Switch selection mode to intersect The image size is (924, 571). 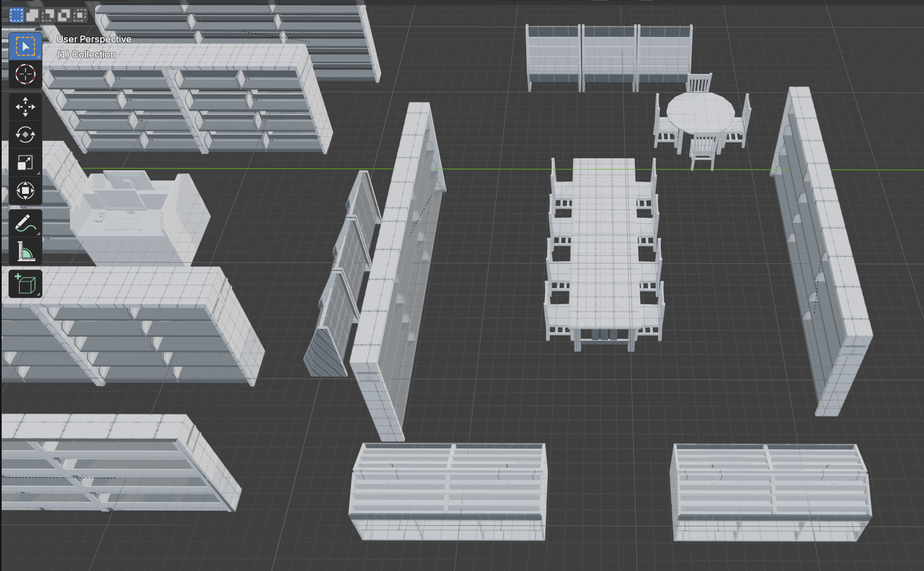pyautogui.click(x=80, y=15)
